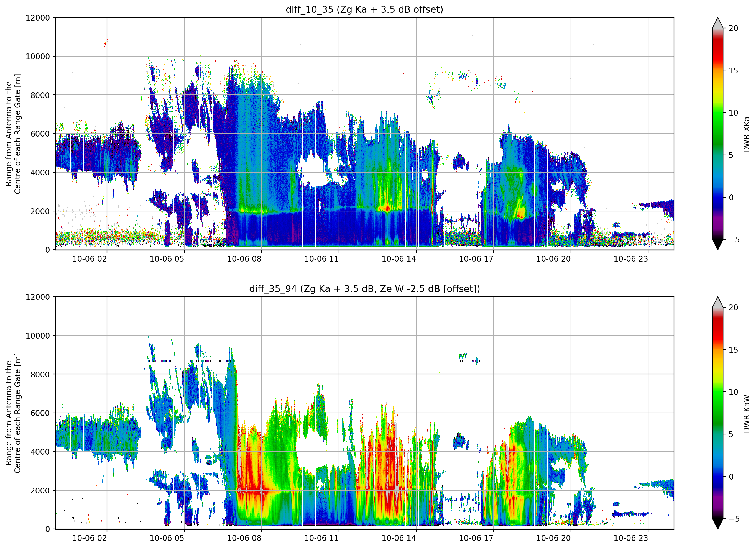Click '6000' on the diff_10_35 plot y-axis
The image size is (756, 548).
pos(40,134)
